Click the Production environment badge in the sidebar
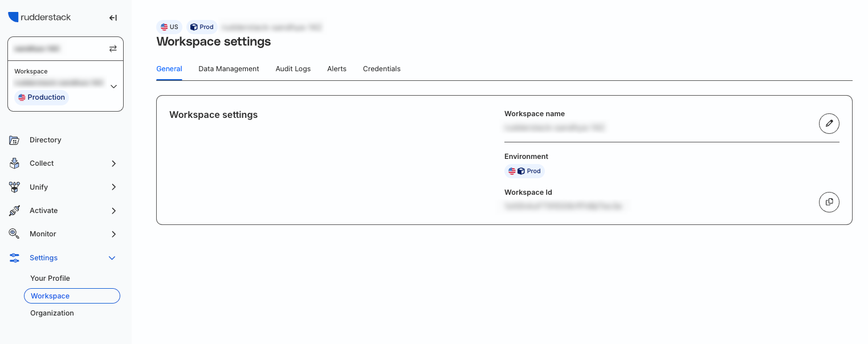 point(42,97)
